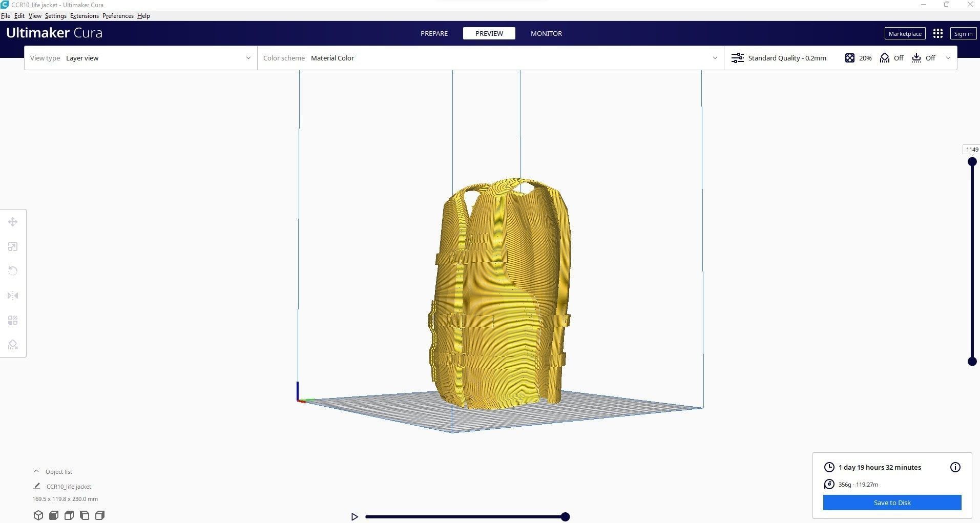The image size is (980, 523).
Task: Click the Ultimaker Cura logo text
Action: [x=54, y=33]
